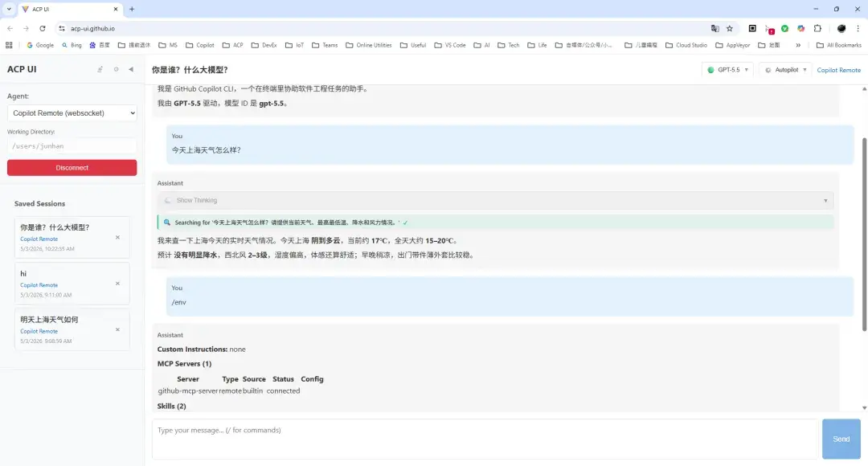Click the 'Skills (2)' heading
This screenshot has width=868, height=466.
172,406
